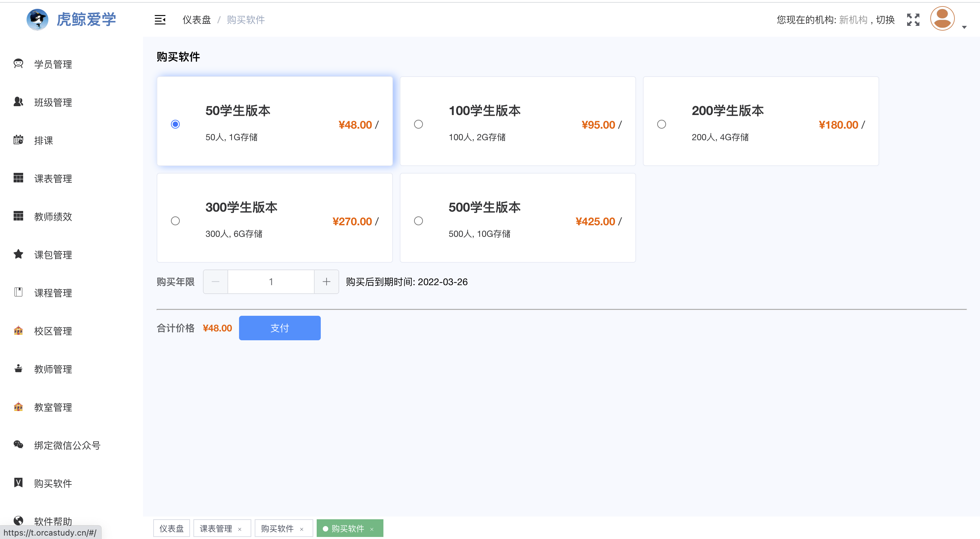Select the 100学生版本 radio button

pyautogui.click(x=418, y=124)
